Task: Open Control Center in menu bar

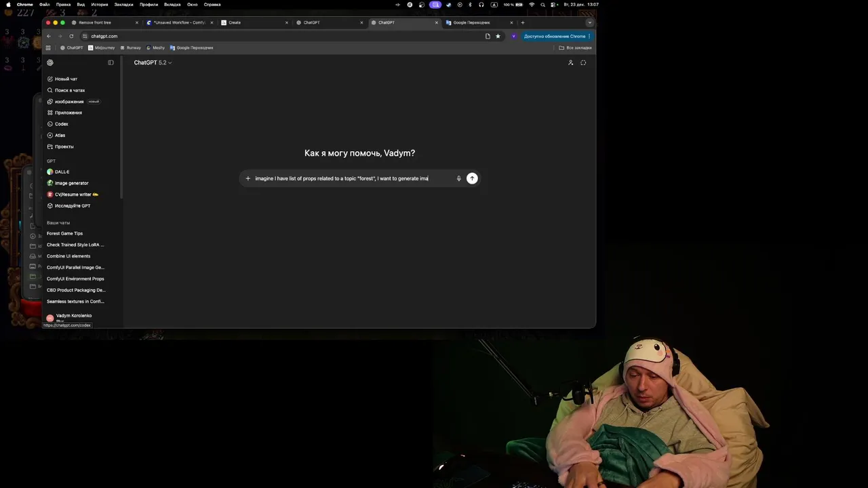Action: pos(553,5)
